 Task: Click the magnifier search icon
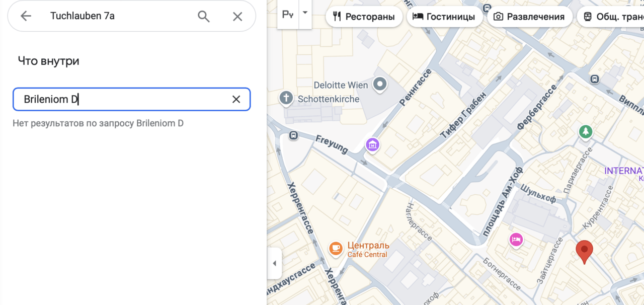click(x=204, y=16)
